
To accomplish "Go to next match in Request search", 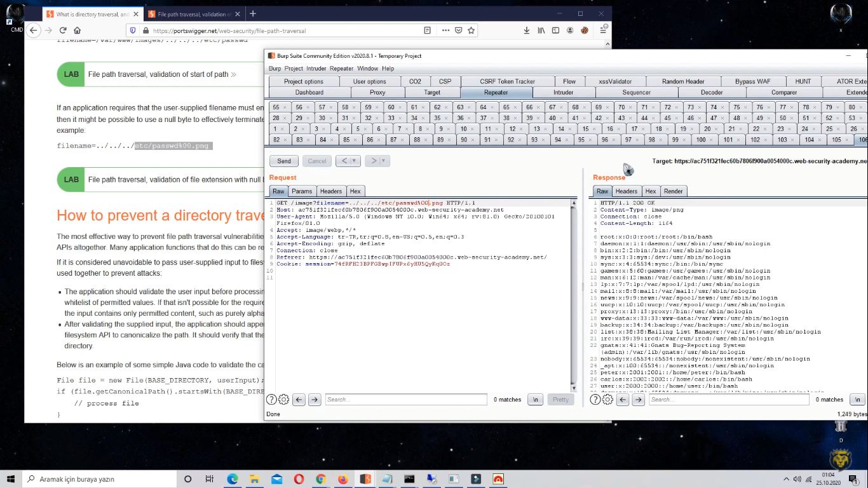I will (x=316, y=400).
